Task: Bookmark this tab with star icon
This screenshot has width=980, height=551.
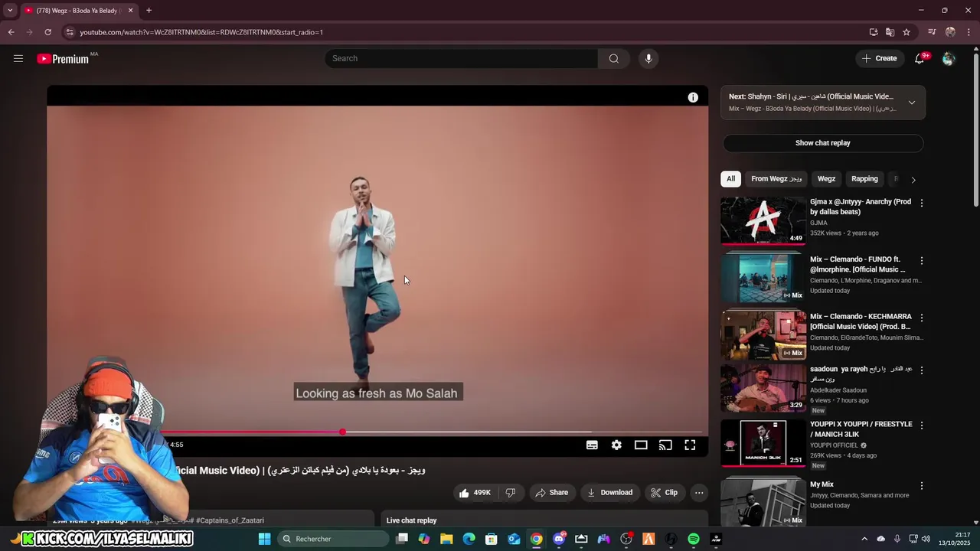Action: (906, 32)
